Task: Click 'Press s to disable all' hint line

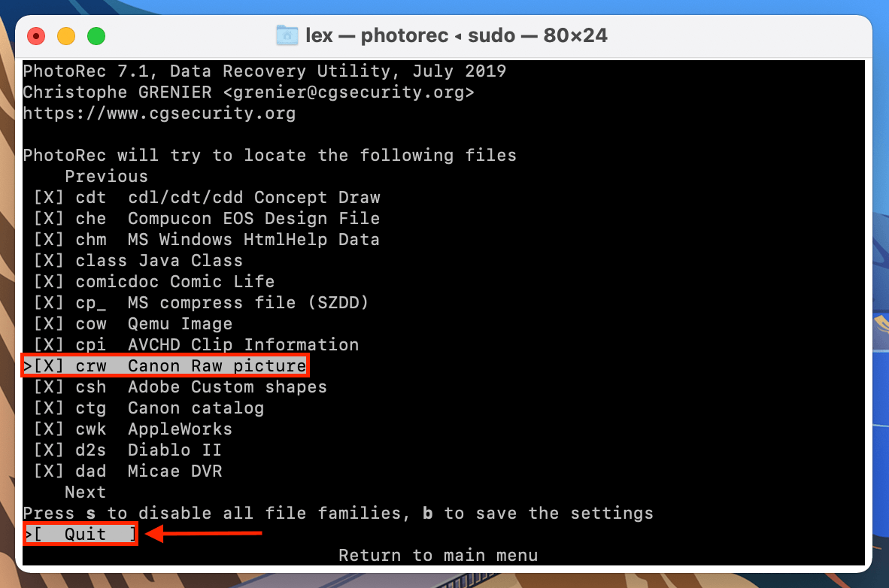Action: coord(338,513)
